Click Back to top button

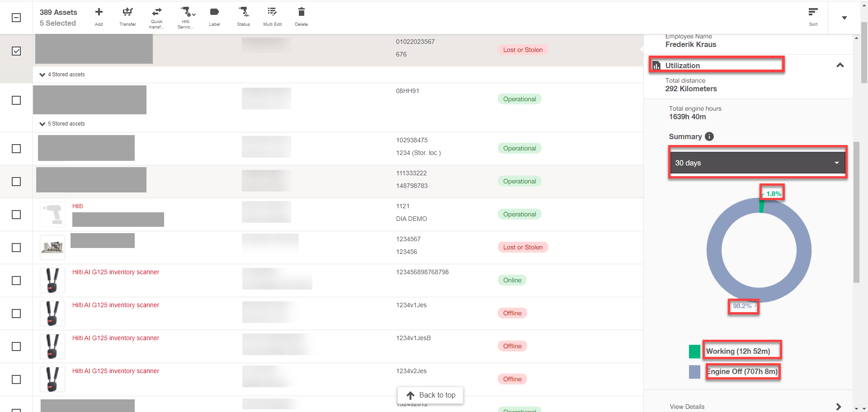click(x=430, y=395)
